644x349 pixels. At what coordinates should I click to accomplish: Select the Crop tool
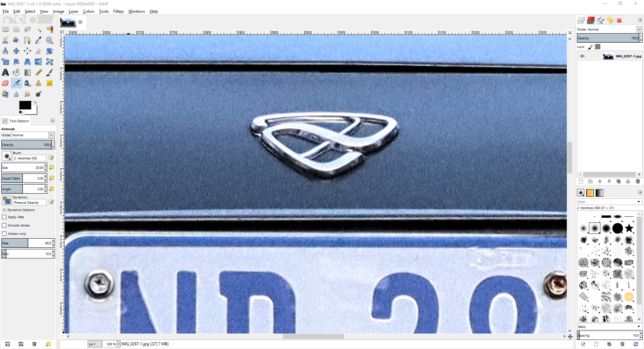click(39, 51)
